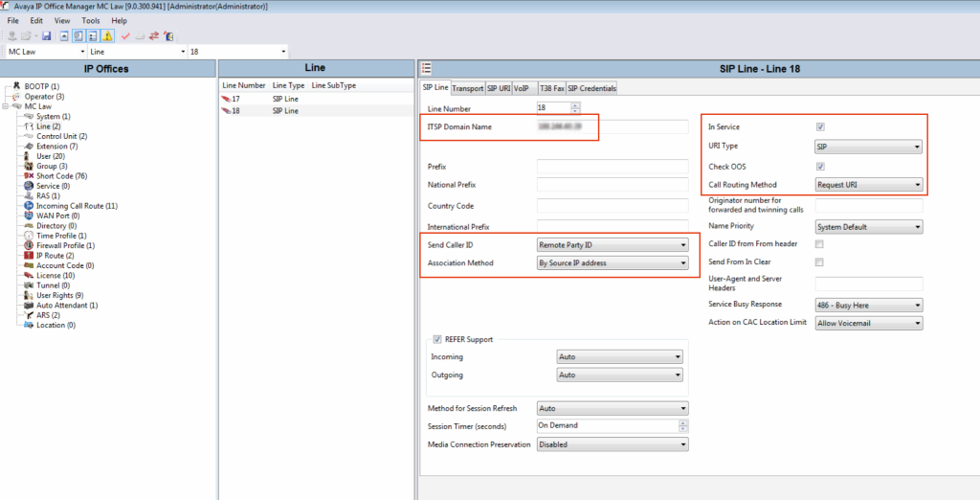The width and height of the screenshot is (980, 500).
Task: Select User (20) in the tree
Action: point(51,156)
